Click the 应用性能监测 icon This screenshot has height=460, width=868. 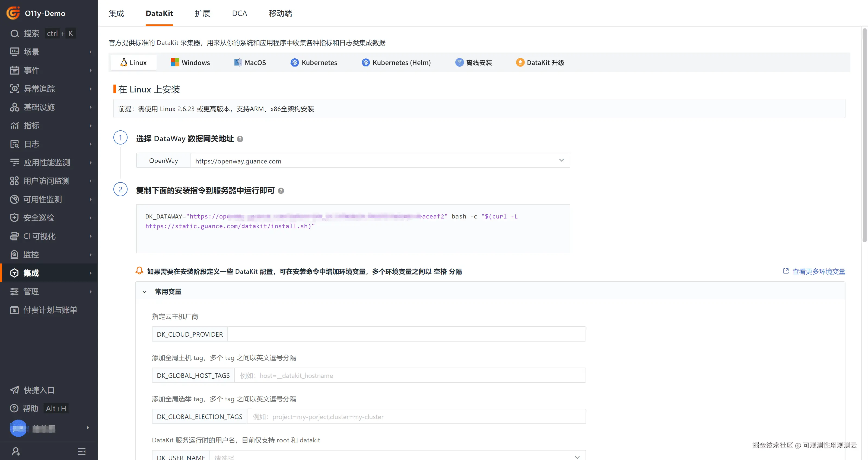pyautogui.click(x=14, y=163)
